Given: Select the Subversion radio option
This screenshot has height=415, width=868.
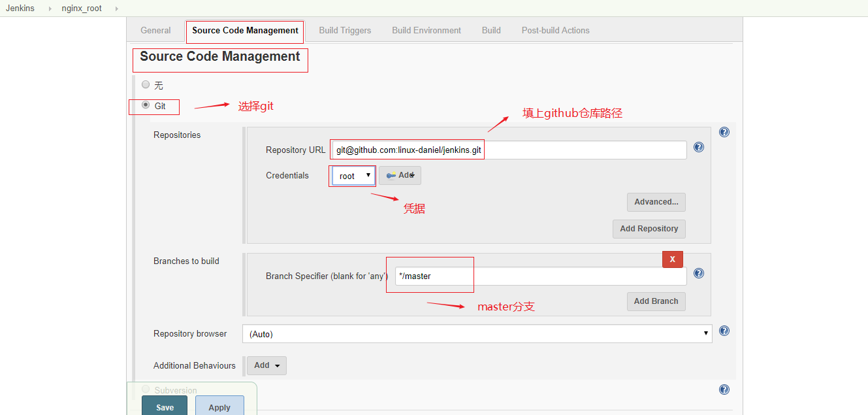Looking at the screenshot, I should 146,390.
